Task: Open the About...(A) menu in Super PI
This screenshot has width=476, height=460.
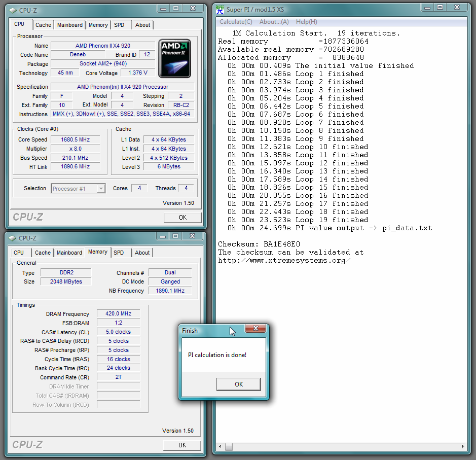Action: 274,22
